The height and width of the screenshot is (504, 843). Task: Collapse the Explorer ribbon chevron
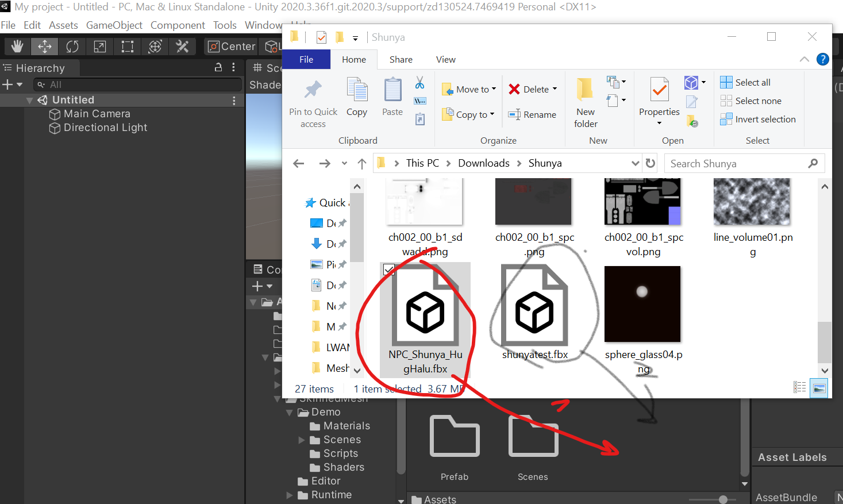click(x=804, y=59)
